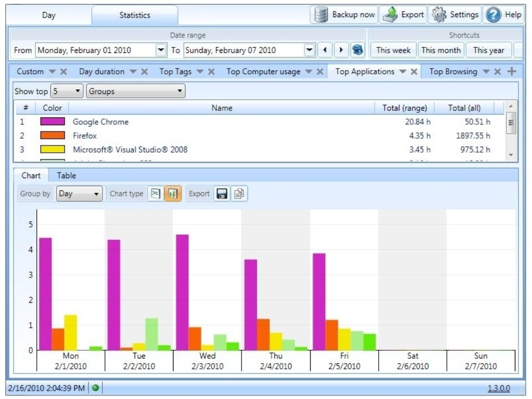Open the 1.3.0.0 version link
The height and width of the screenshot is (399, 532).
tap(499, 388)
